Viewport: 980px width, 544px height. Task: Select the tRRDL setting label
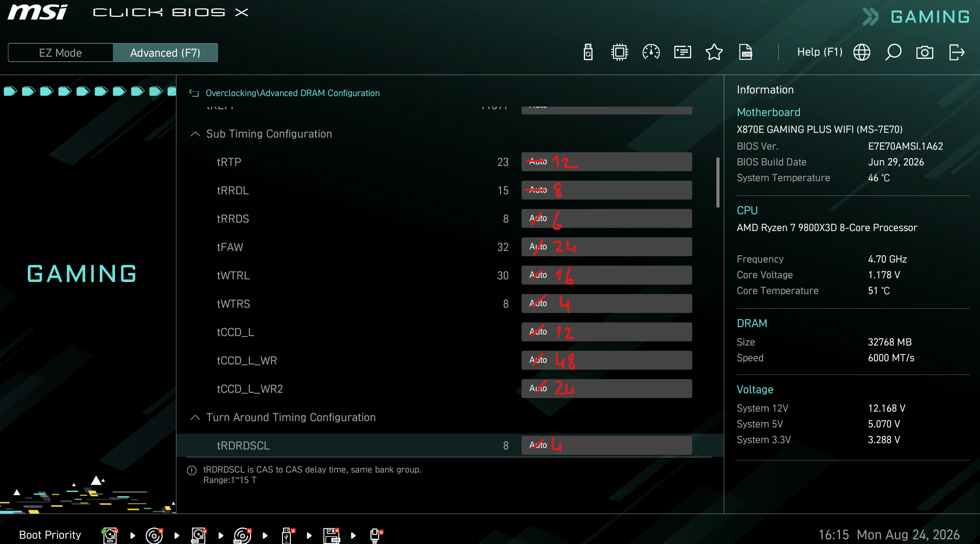233,191
